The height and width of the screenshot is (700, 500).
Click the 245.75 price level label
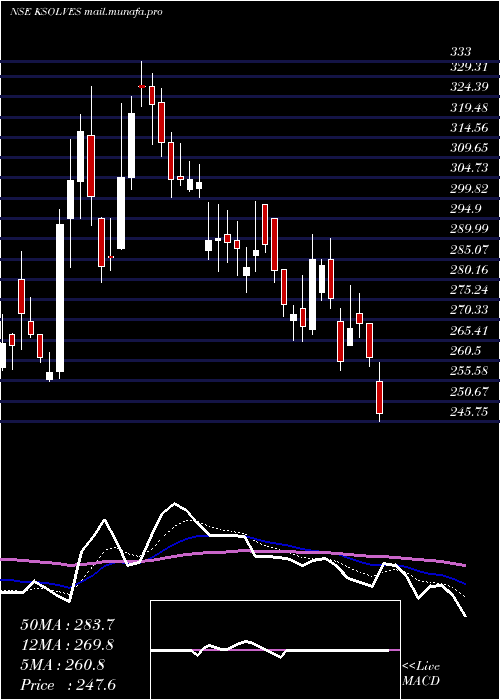469,412
